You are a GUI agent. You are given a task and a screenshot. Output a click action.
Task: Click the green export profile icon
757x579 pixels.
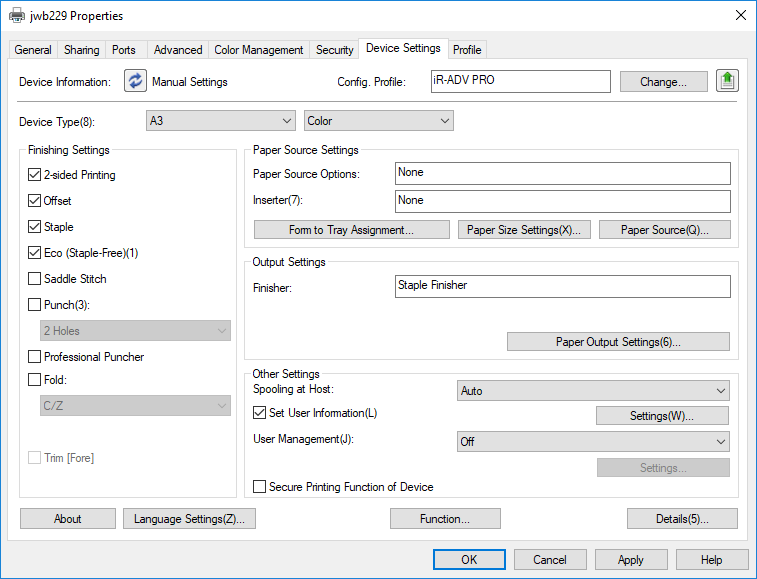(727, 82)
